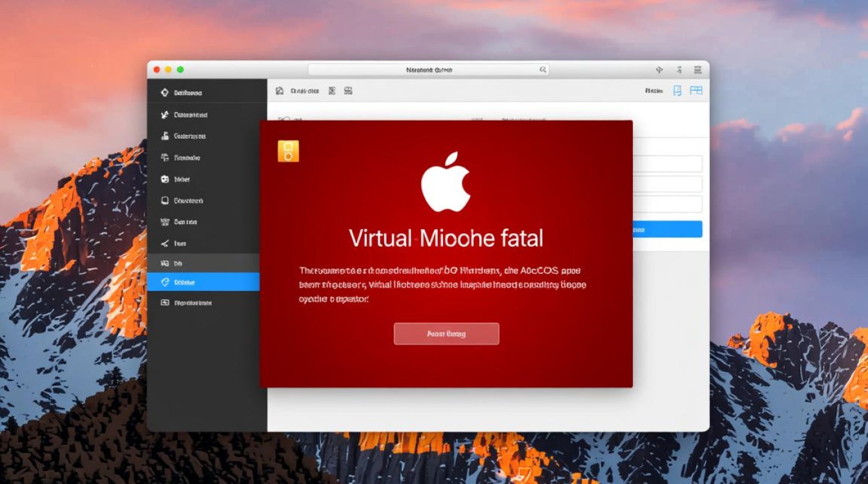868x484 pixels.
Task: Click inside the title bar search field
Action: [428, 70]
